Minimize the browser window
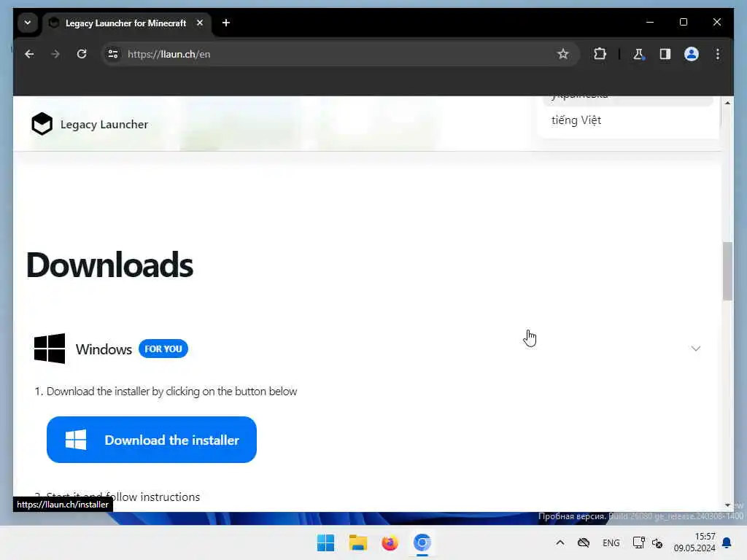The image size is (747, 560). (x=650, y=23)
